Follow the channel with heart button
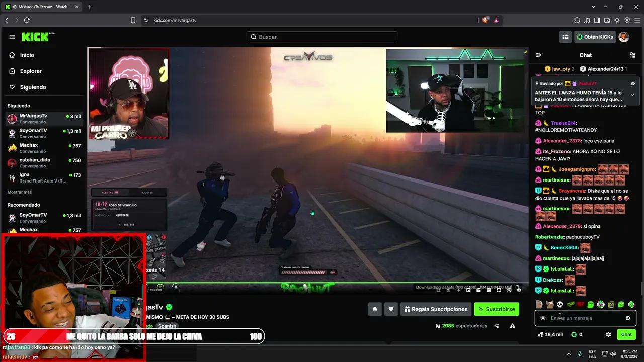The height and width of the screenshot is (362, 644). pyautogui.click(x=391, y=309)
